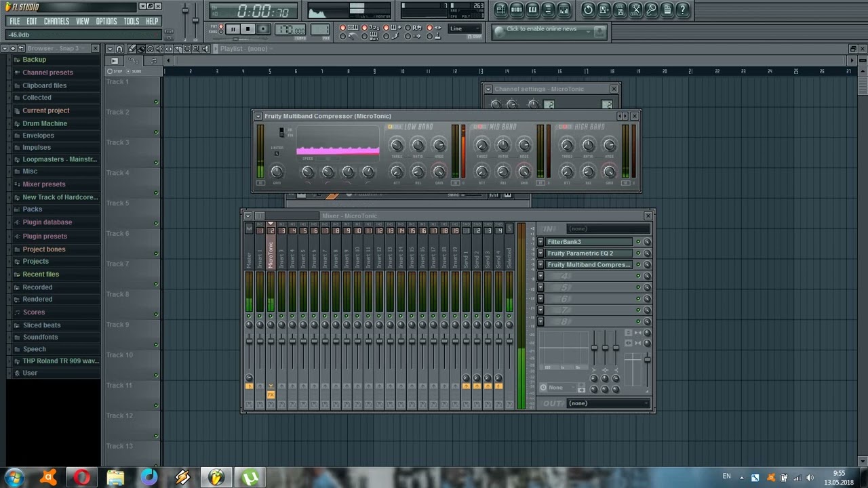Open the Mixer from toolbar icon

click(564, 9)
